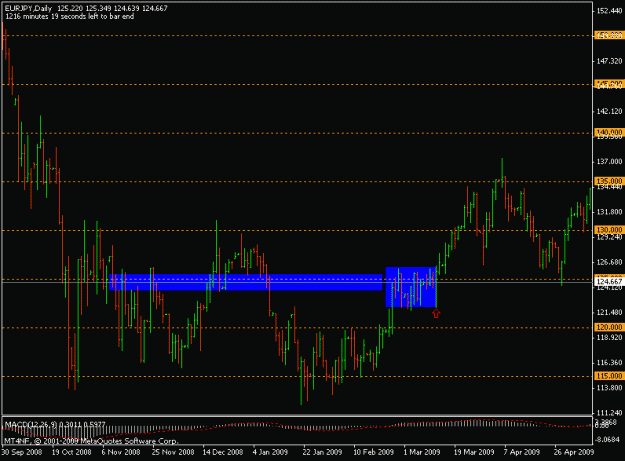Image resolution: width=625 pixels, height=461 pixels.
Task: Click the orange 130.000 level label
Action: pyautogui.click(x=609, y=230)
